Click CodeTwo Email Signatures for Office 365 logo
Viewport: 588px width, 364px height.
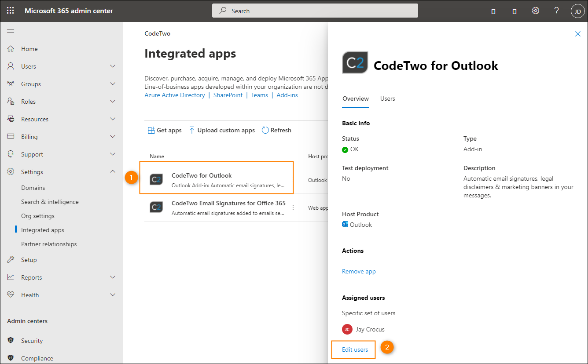click(156, 207)
